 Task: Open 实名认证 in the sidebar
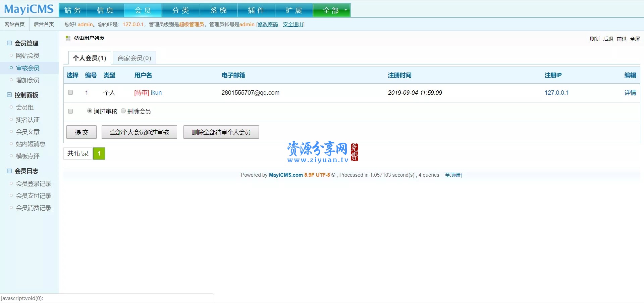pos(28,120)
